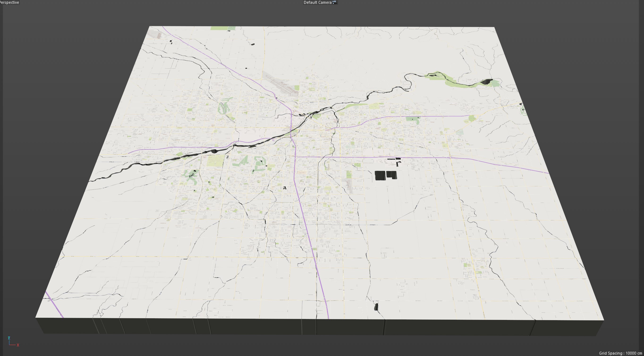Click the Y axis gizmo label
Image resolution: width=644 pixels, height=356 pixels.
pos(9,338)
